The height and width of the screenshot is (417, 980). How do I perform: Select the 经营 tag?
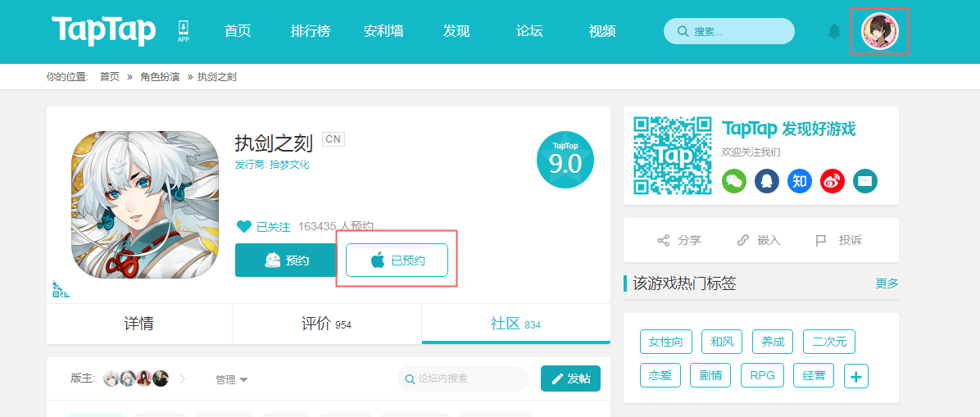point(814,376)
